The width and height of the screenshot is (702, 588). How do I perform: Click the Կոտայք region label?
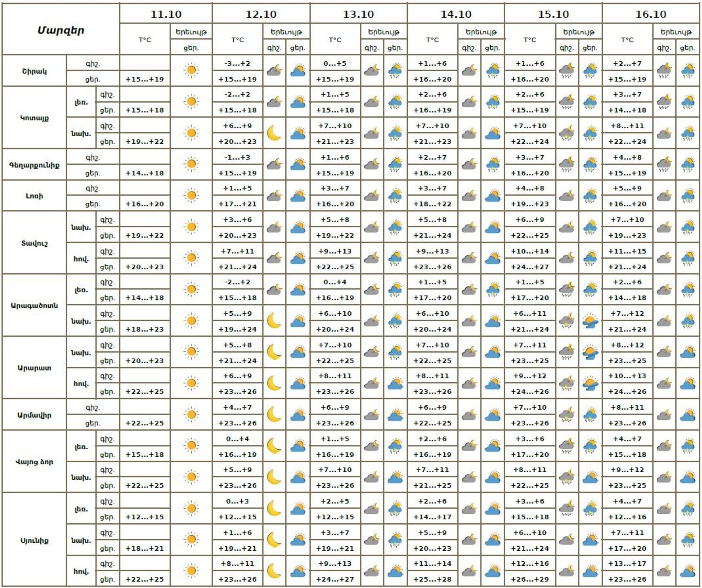pyautogui.click(x=34, y=118)
